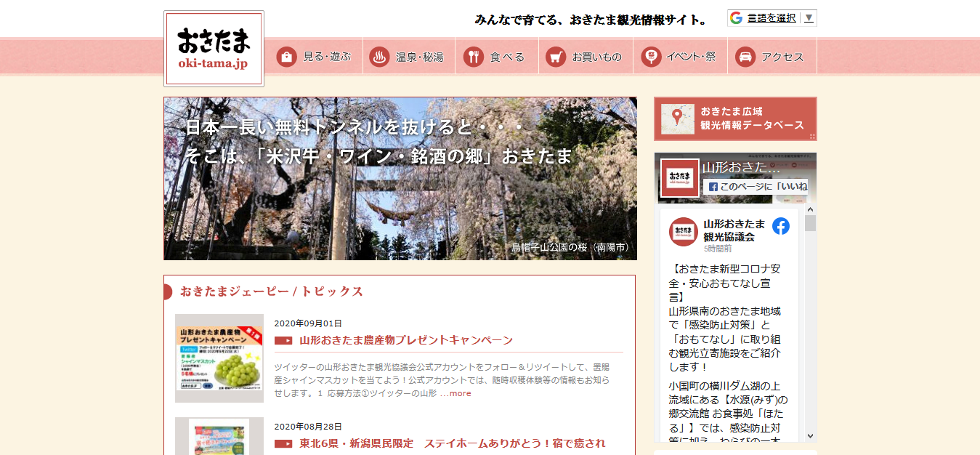Open the 見る・遊ぶ menu

click(x=315, y=57)
